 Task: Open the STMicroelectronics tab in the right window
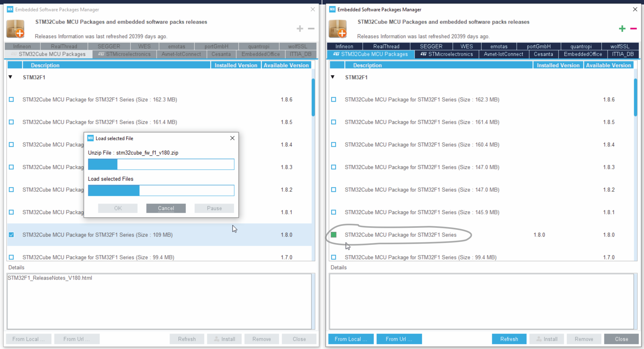[x=447, y=54]
